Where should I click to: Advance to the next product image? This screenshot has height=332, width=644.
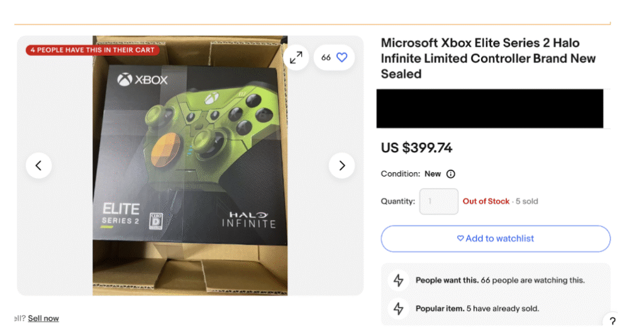pyautogui.click(x=341, y=165)
